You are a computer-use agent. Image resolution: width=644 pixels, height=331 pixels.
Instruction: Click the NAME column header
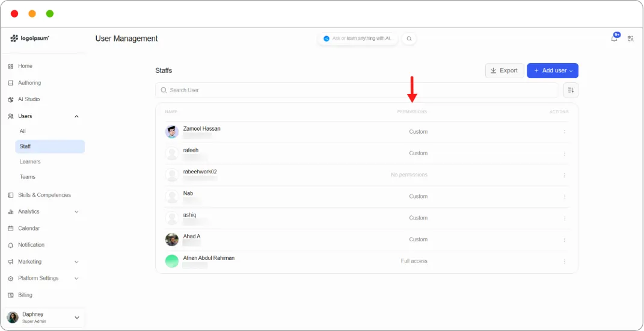point(171,112)
